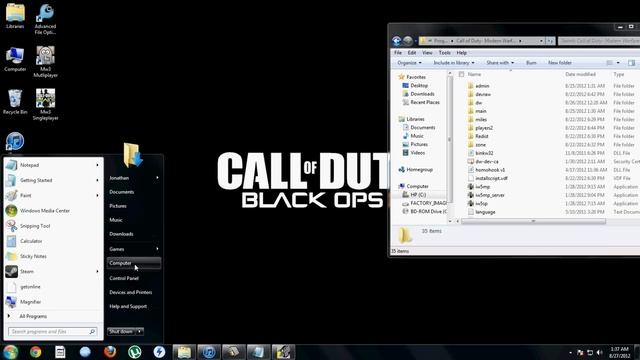Open the Organize dropdown
This screenshot has width=640, height=360.
(409, 63)
